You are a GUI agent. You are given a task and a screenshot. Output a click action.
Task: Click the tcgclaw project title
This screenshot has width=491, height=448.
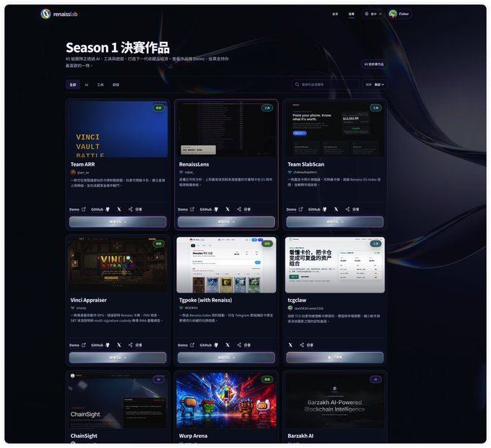297,300
